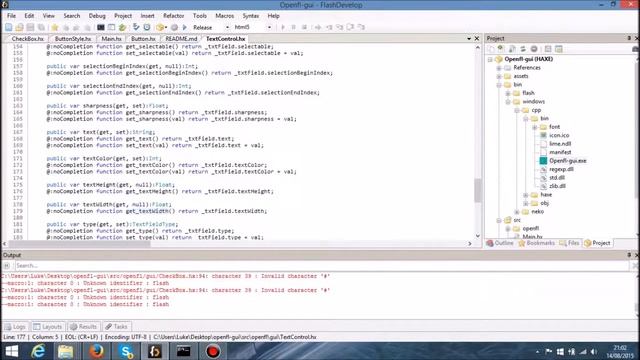Screen dimensions: 640x360
Task: Click the Open file toolbar icon
Action: 19,27
